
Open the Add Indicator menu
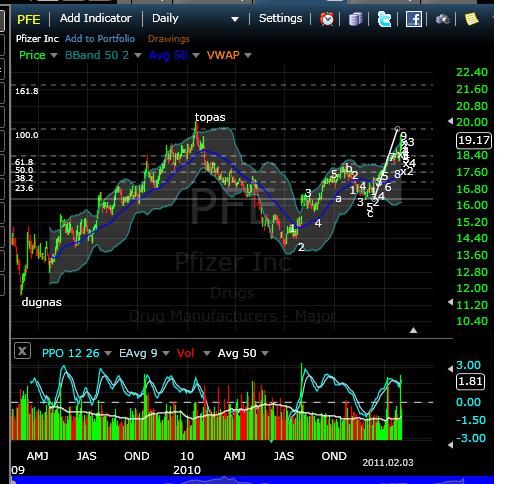click(x=96, y=18)
